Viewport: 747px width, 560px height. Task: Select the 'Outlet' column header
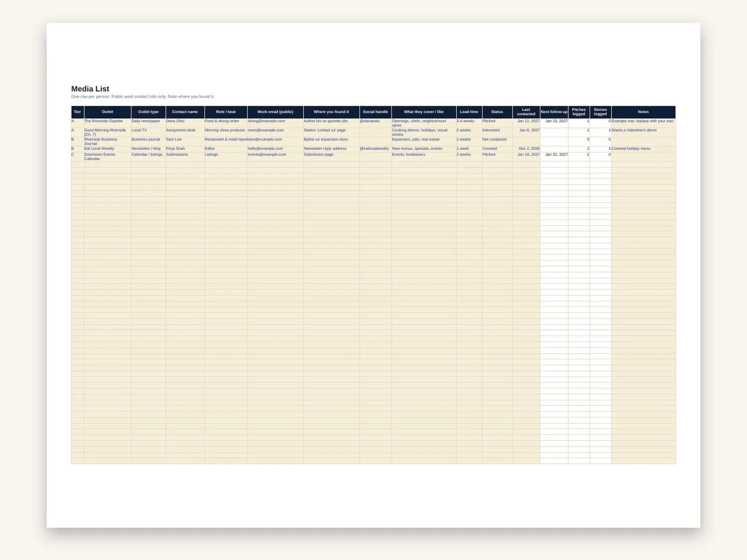(108, 112)
